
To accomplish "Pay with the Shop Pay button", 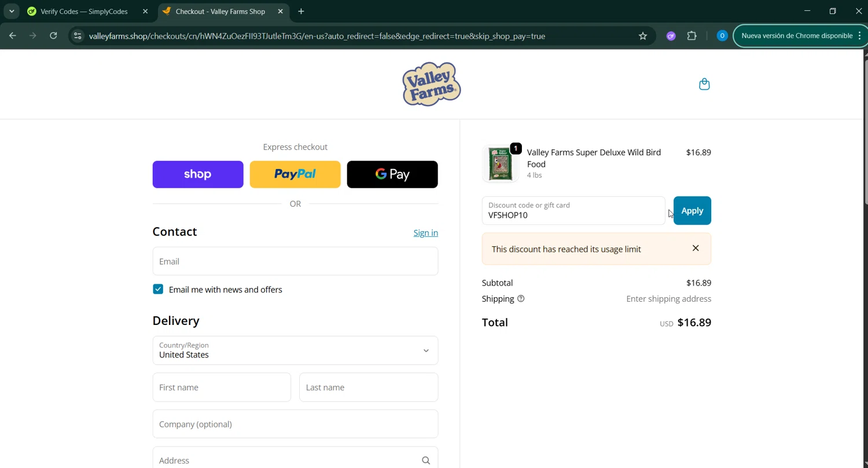I will (x=198, y=174).
